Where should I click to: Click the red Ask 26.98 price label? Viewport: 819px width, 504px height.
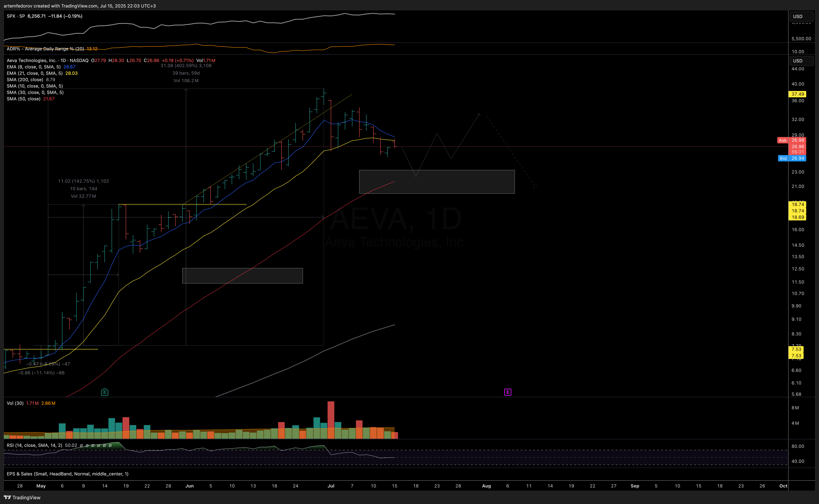point(792,140)
